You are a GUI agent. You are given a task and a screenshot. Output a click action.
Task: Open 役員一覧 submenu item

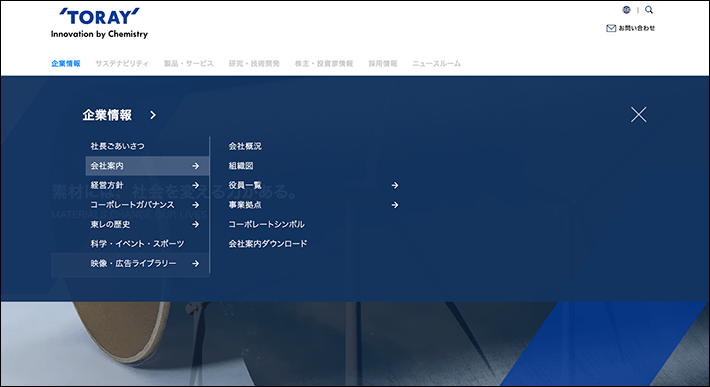[245, 185]
